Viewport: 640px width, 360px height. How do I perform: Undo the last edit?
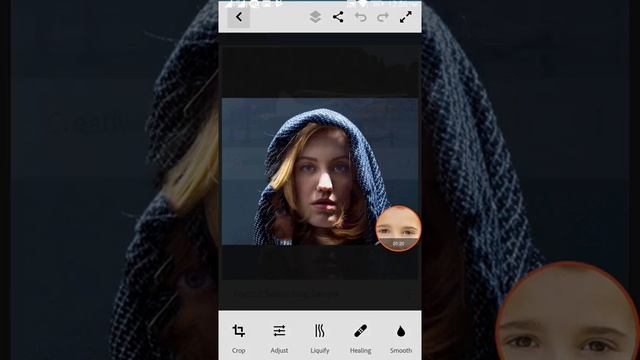pyautogui.click(x=360, y=17)
